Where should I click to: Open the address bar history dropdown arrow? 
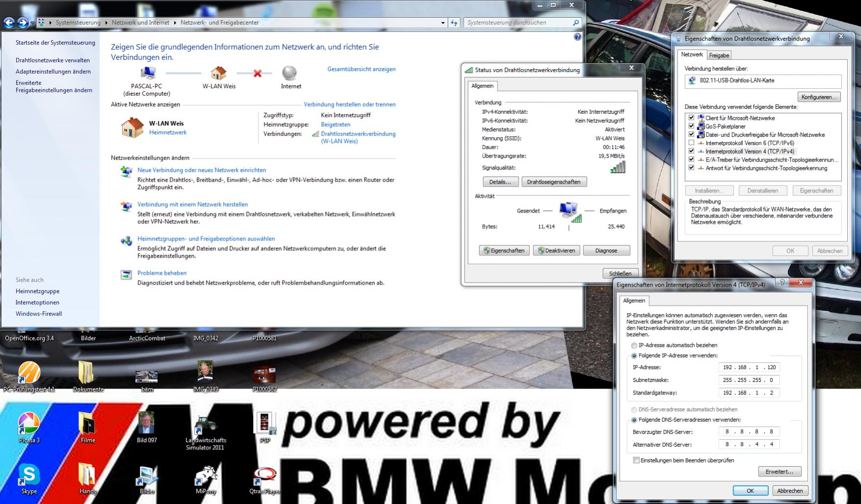click(x=443, y=23)
